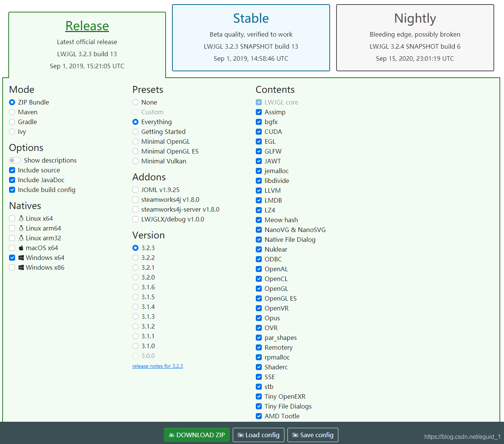
Task: Click the Windows logo beside Windows x86
Action: 21,267
